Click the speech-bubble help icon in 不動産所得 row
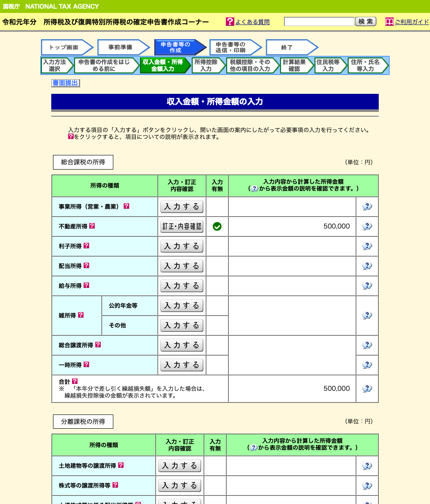 [x=367, y=226]
